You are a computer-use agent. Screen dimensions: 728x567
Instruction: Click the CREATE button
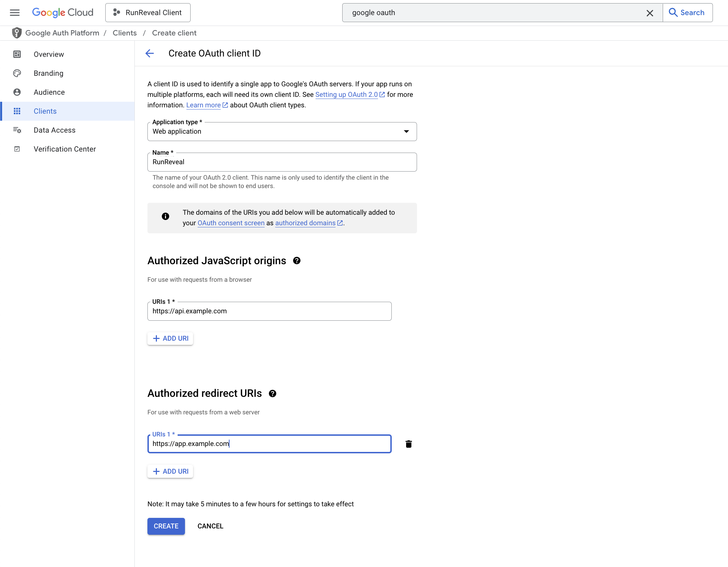click(166, 526)
